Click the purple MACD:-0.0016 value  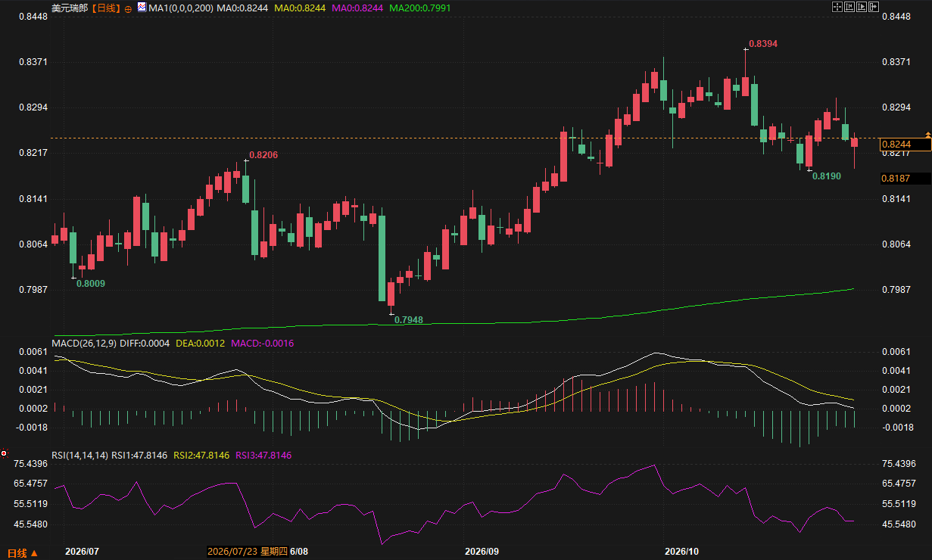point(262,344)
